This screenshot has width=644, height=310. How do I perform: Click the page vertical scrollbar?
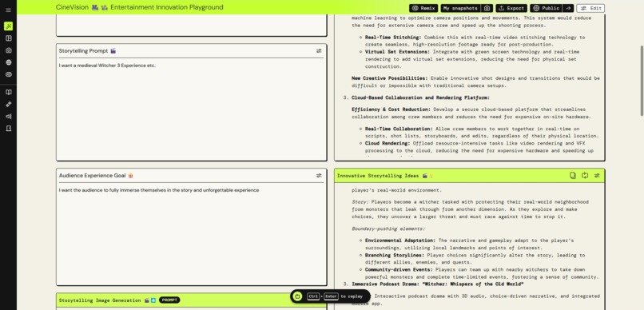pos(642,81)
